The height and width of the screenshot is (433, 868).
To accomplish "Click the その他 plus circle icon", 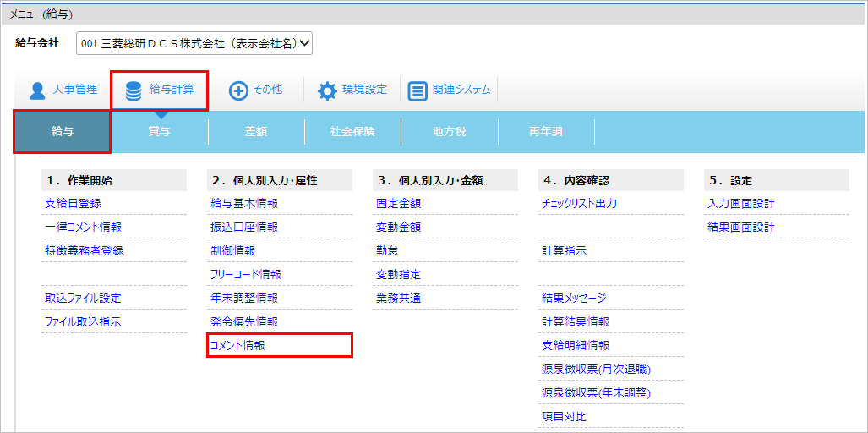I will (238, 90).
